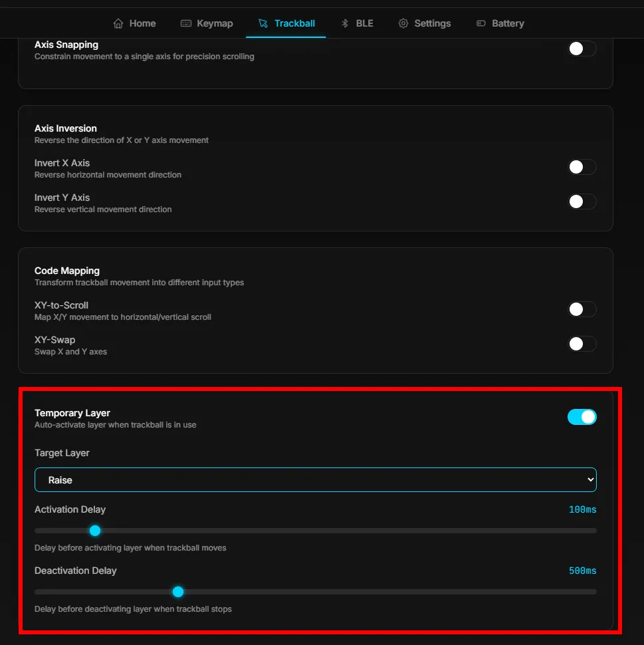Viewport: 644px width, 645px height.
Task: Click the Bluetooth icon beside BLE
Action: pyautogui.click(x=345, y=23)
